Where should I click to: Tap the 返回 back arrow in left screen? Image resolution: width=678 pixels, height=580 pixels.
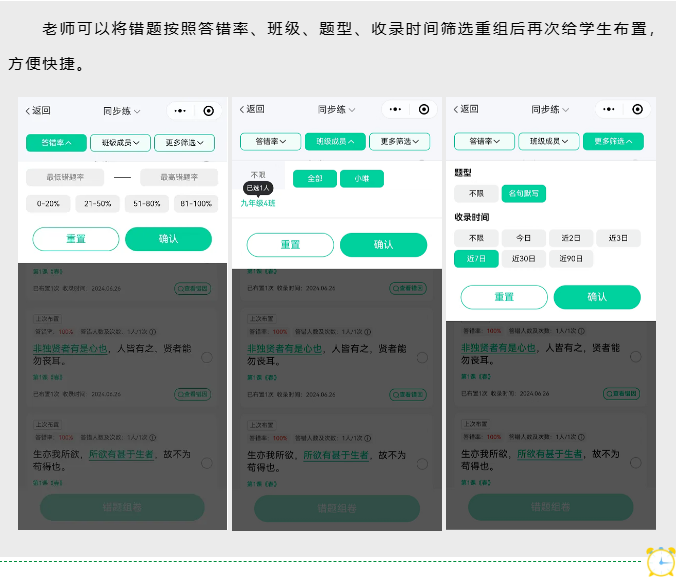coord(37,111)
